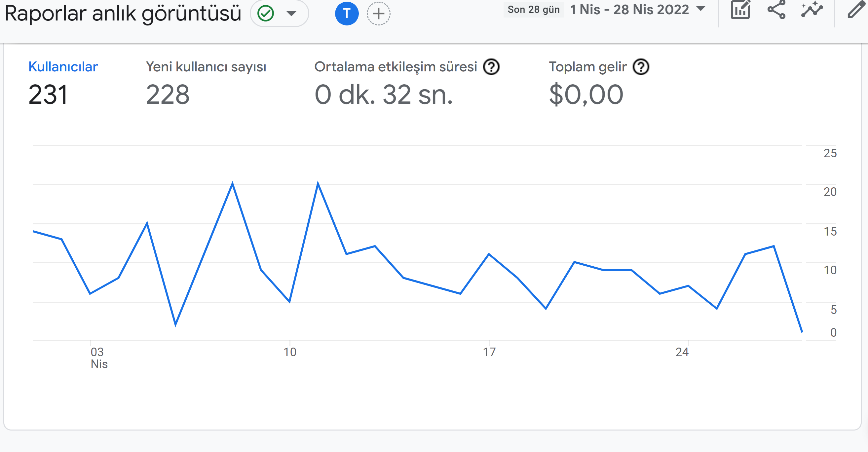The image size is (868, 452).
Task: Open the dropdown arrow beside the green checkmark
Action: pyautogui.click(x=291, y=14)
